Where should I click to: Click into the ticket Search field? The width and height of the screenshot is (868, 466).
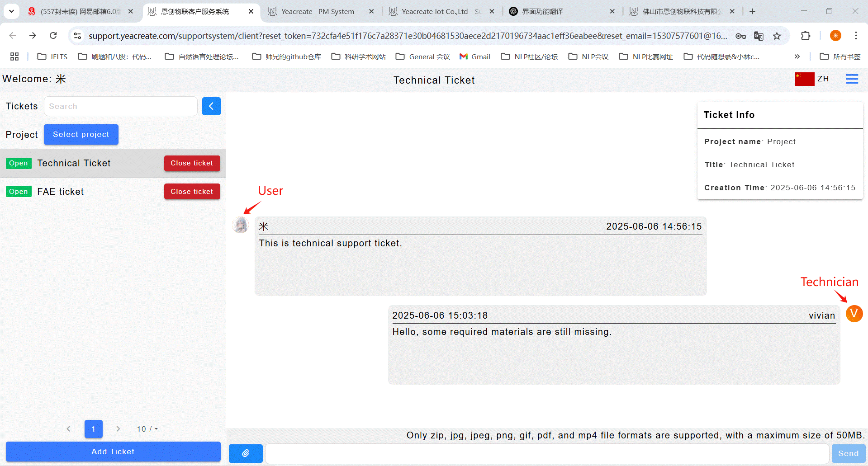(120, 106)
